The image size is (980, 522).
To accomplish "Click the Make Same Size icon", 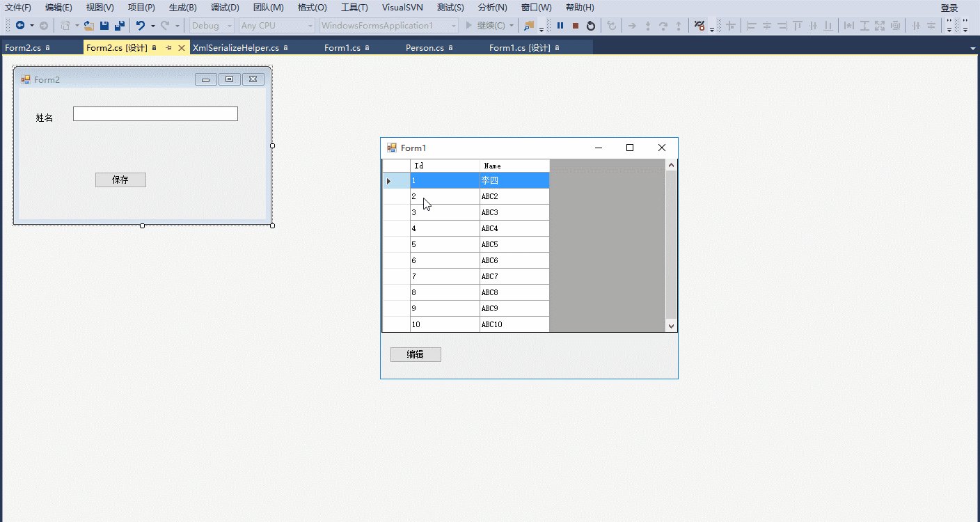I will 880,26.
